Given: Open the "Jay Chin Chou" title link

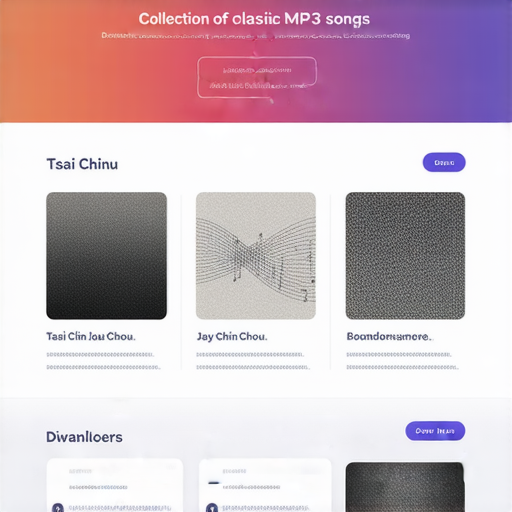Looking at the screenshot, I should [232, 336].
